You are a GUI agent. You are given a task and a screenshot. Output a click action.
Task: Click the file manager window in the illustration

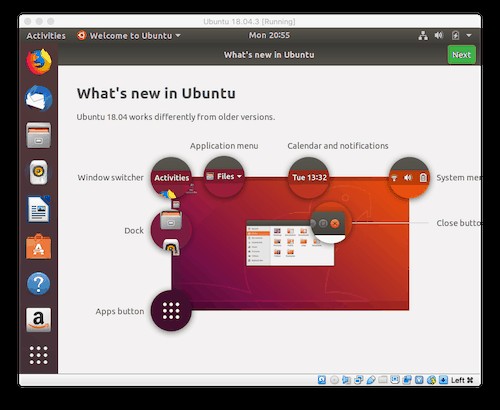(x=290, y=243)
